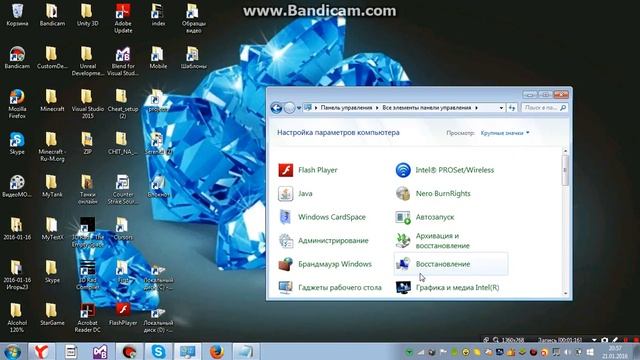This screenshot has height=360, width=640.
Task: Expand arrow after Все элементы панели управления
Action: (476, 108)
